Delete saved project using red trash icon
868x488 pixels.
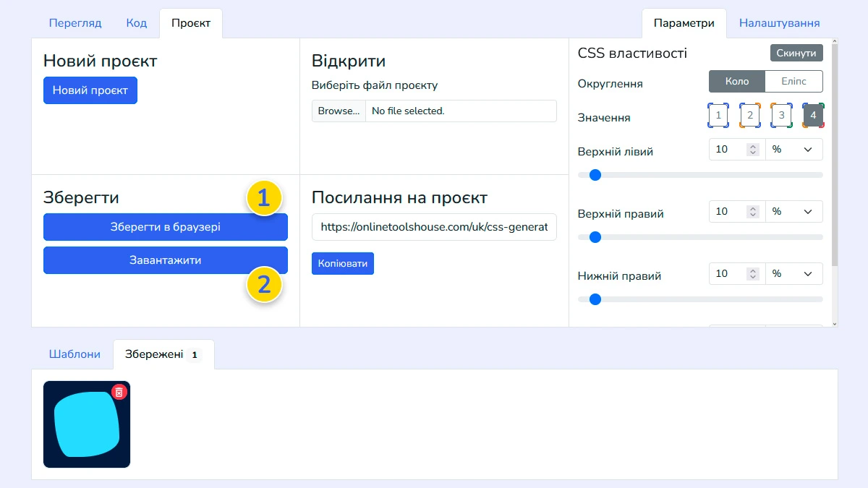point(120,391)
